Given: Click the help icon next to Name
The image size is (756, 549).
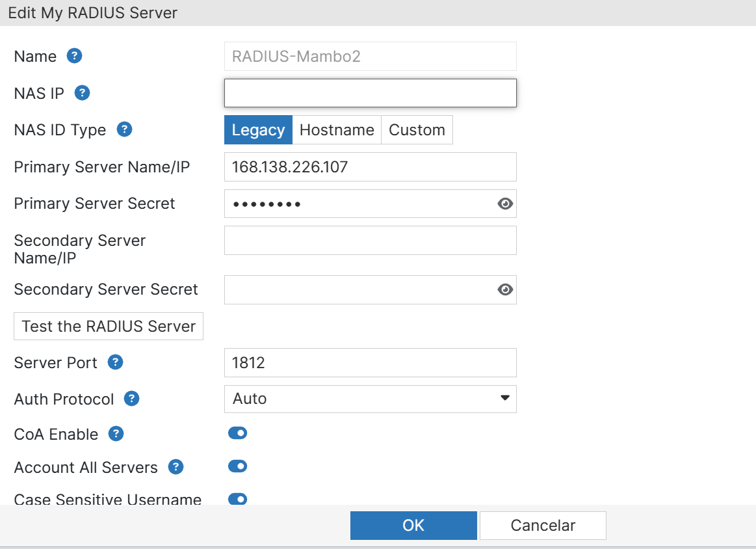Looking at the screenshot, I should (x=75, y=56).
